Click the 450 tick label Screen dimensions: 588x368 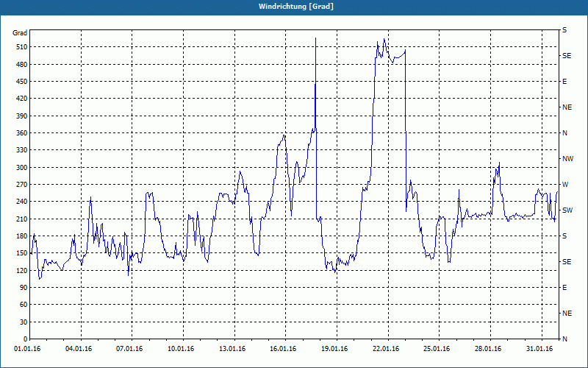click(22, 82)
